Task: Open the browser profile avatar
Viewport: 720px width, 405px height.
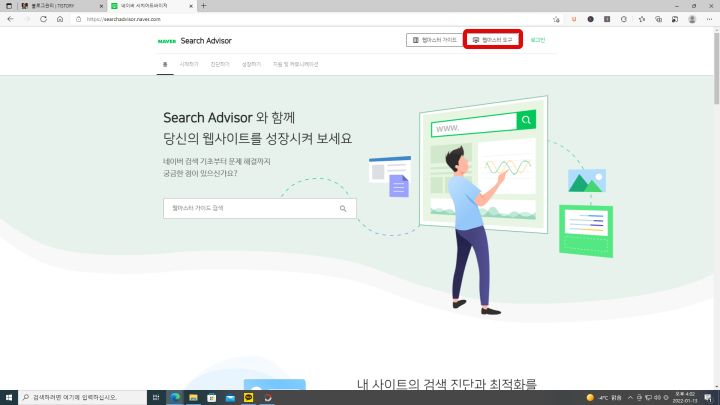Action: (692, 19)
